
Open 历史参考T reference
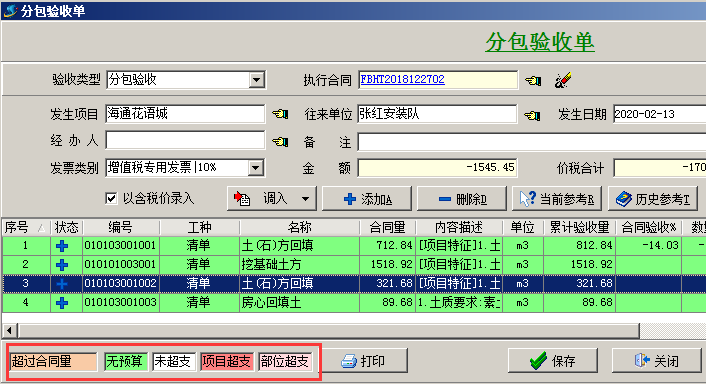[652, 199]
